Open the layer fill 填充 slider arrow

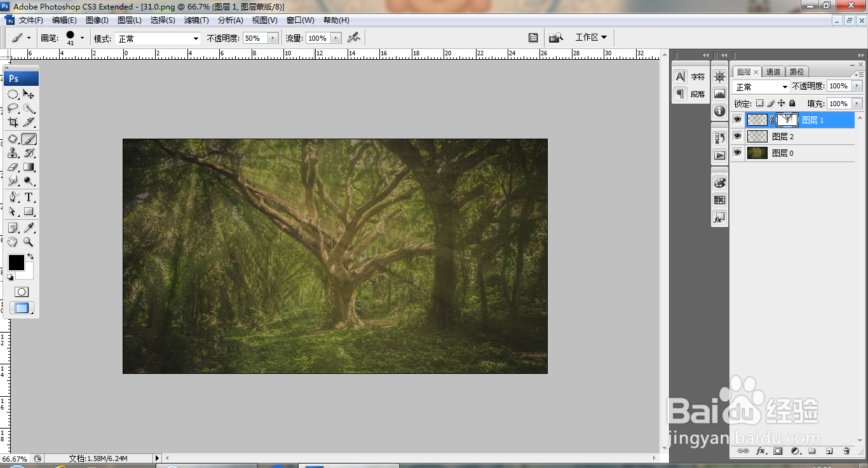857,104
